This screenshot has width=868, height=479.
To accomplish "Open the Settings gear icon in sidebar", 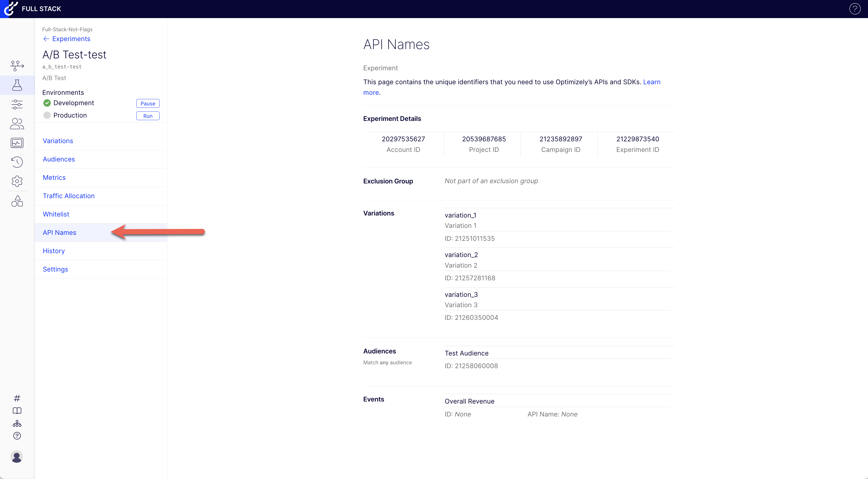I will (x=17, y=181).
